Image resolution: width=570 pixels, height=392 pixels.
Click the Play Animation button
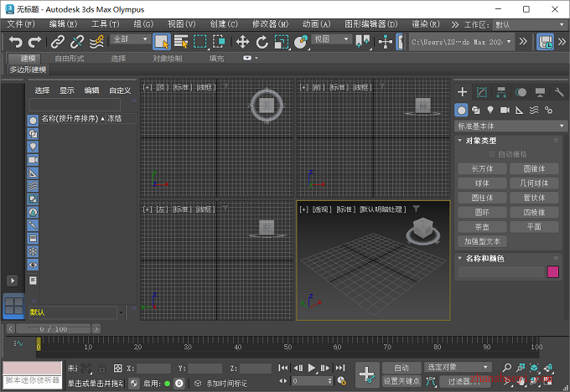point(312,368)
